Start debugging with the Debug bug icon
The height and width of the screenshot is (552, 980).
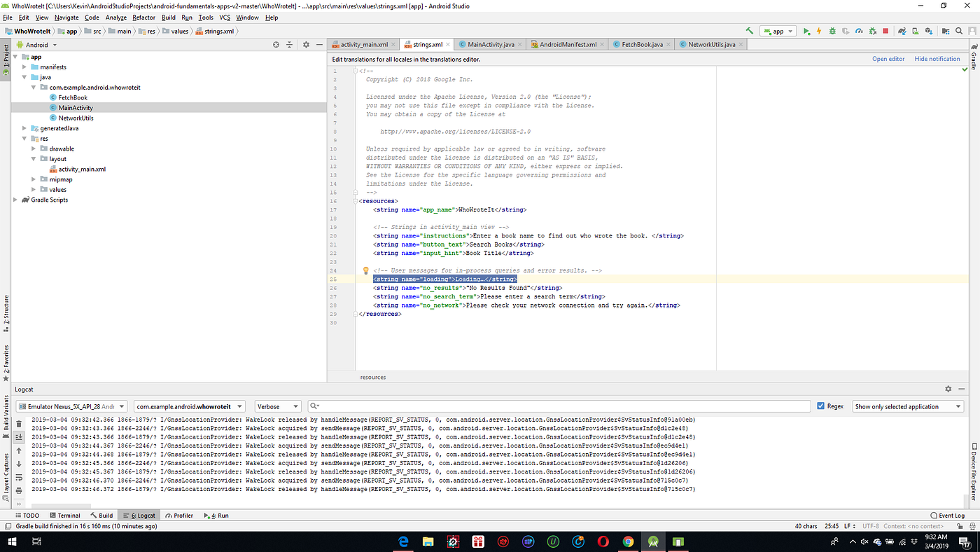pos(832,31)
